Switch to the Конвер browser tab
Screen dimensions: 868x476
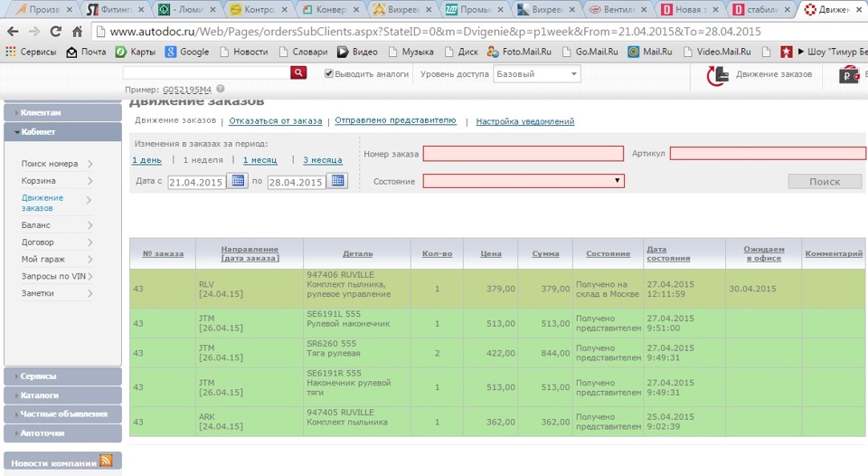pyautogui.click(x=330, y=9)
